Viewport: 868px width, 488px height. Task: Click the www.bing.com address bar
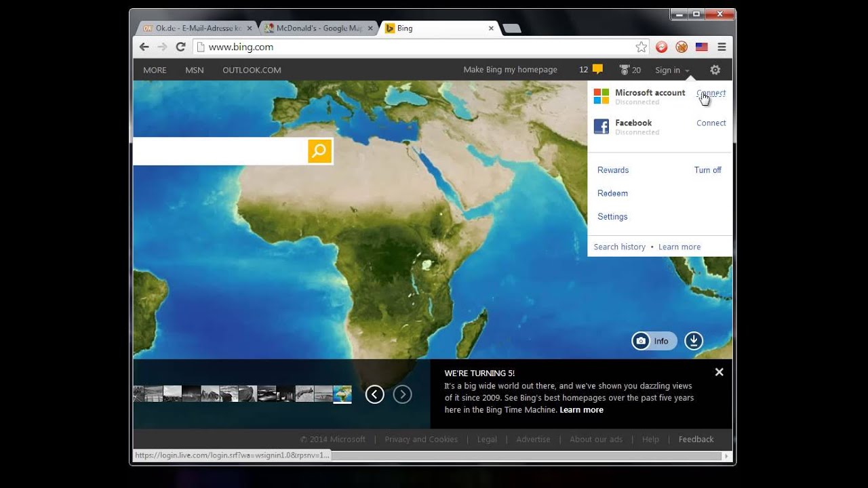[x=414, y=47]
